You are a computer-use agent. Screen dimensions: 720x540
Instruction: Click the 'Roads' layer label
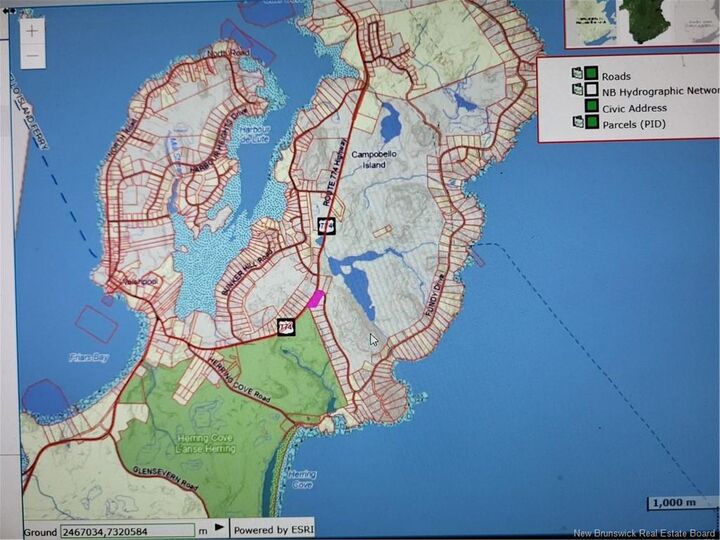(616, 76)
